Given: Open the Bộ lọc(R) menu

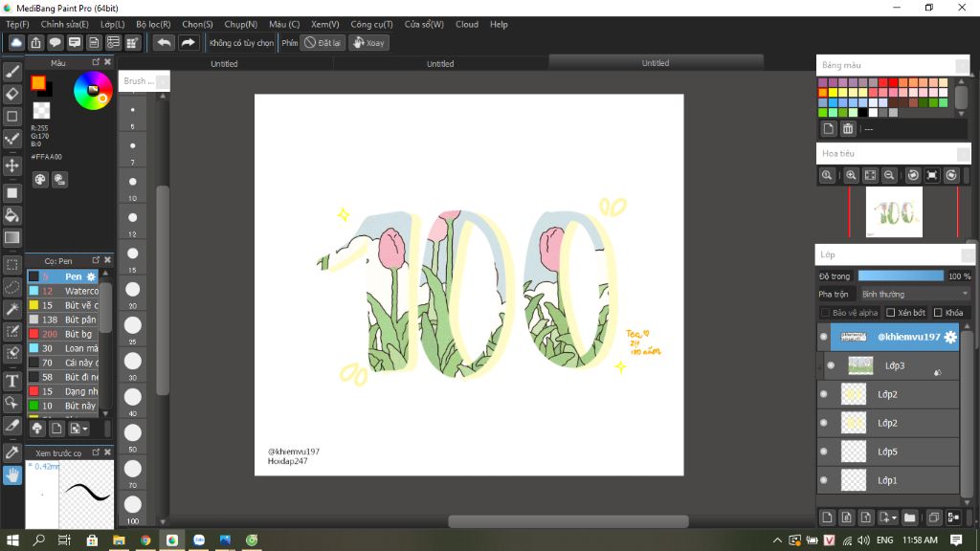Looking at the screenshot, I should coord(153,24).
